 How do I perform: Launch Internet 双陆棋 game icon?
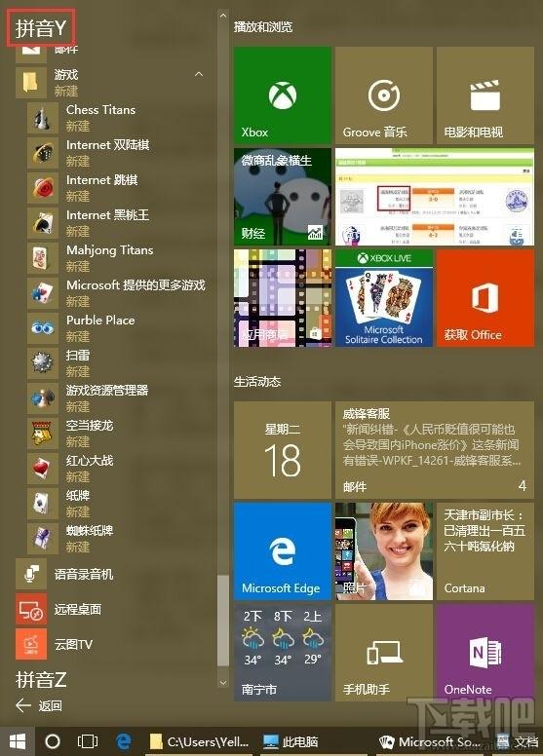coord(43,153)
